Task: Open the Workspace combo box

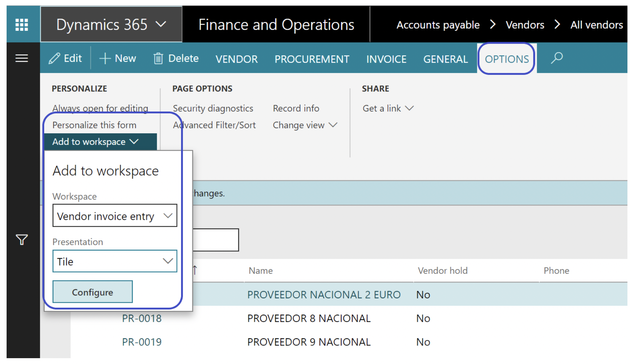Action: 115,216
